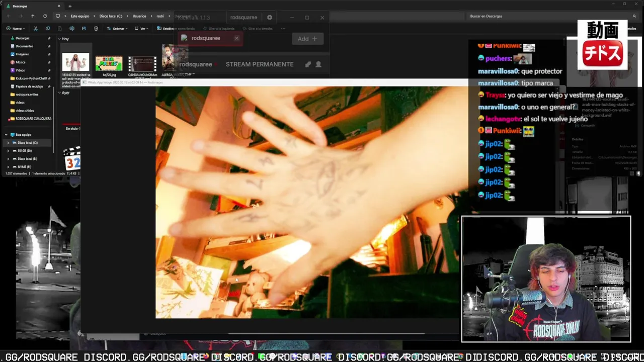The width and height of the screenshot is (644, 362).
Task: Select rodri breadcrumb
Action: (160, 16)
